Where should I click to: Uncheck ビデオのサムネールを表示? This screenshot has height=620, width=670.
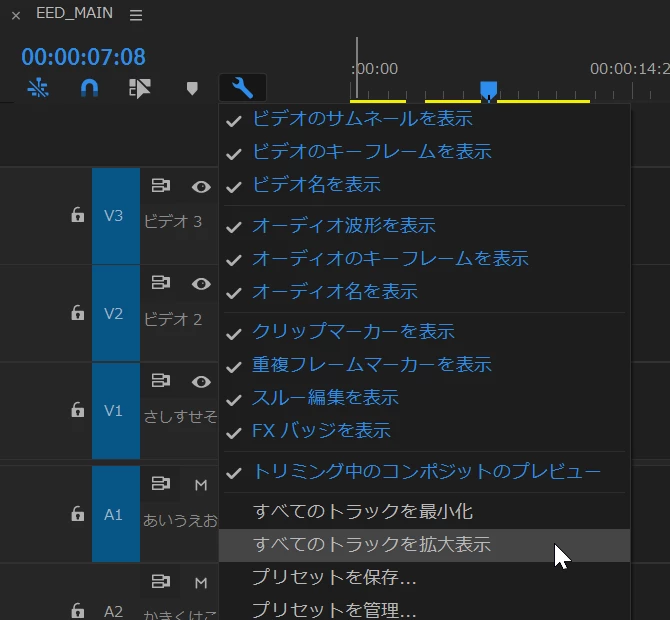tap(424, 119)
